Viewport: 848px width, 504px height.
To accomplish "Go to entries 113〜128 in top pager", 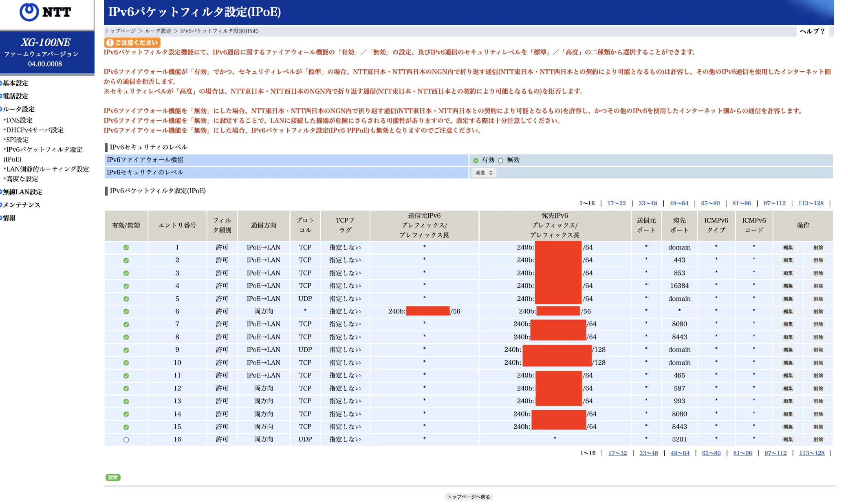I will 811,203.
